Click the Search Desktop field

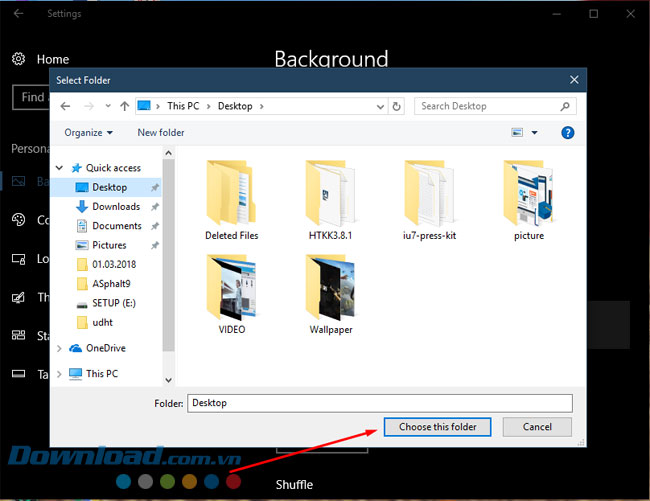(x=495, y=106)
